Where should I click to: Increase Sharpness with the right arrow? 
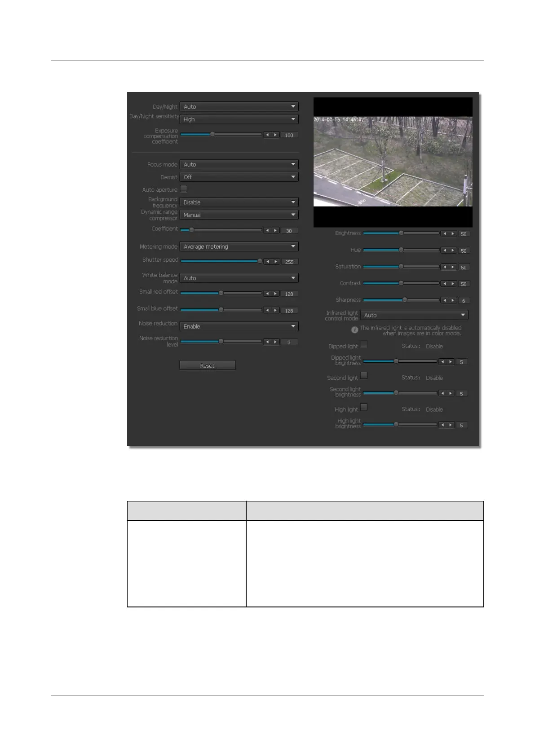(x=452, y=300)
